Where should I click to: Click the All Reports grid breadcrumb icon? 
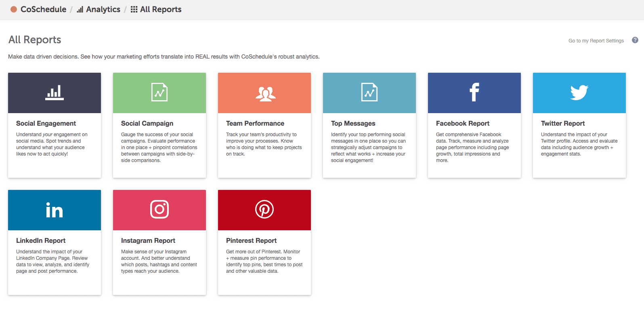tap(134, 9)
